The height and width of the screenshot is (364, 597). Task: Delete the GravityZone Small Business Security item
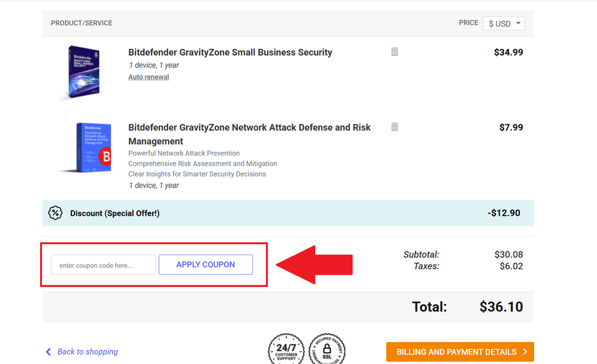pos(394,52)
